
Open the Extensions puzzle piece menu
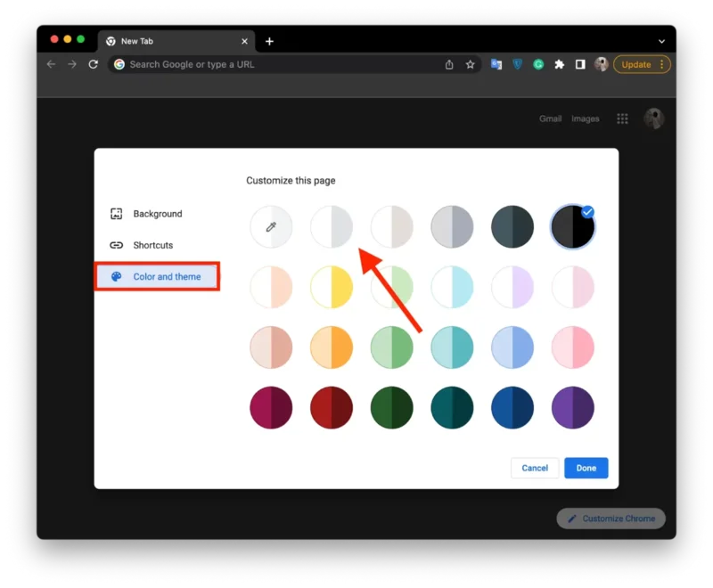tap(560, 64)
